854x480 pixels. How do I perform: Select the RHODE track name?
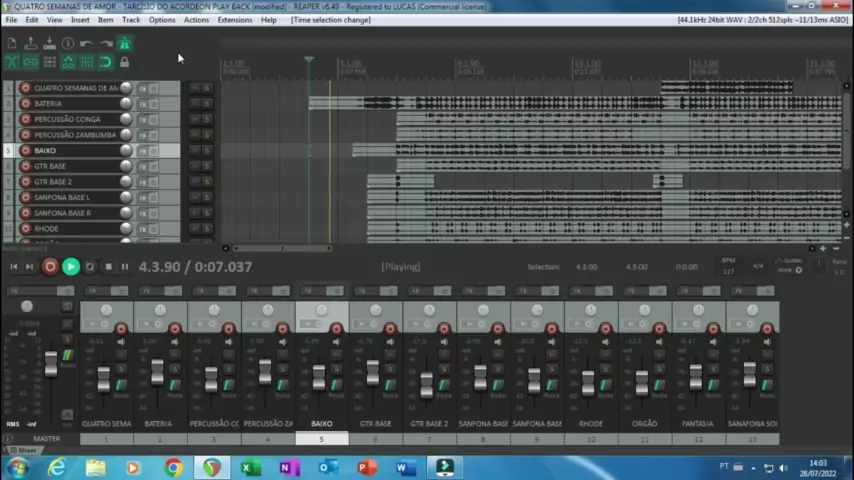48,229
